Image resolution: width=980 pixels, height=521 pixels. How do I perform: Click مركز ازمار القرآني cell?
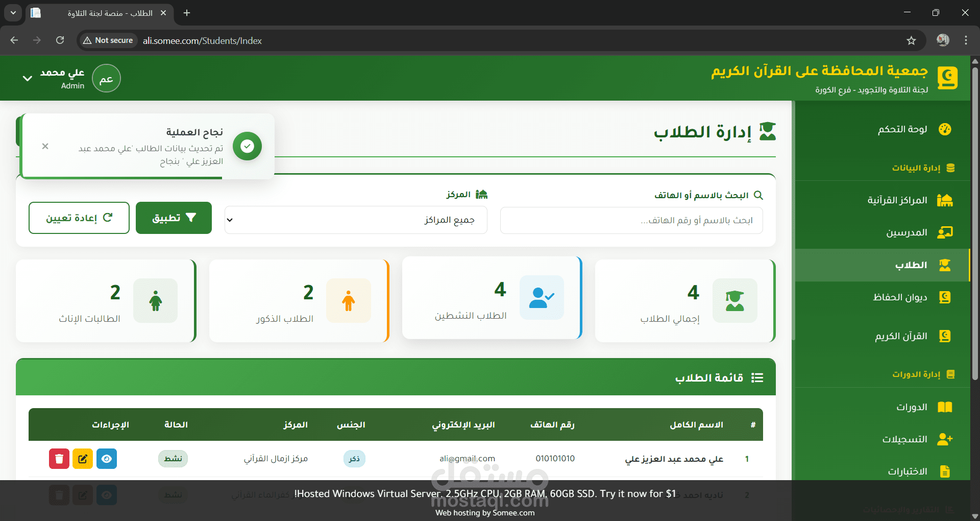[x=276, y=459]
